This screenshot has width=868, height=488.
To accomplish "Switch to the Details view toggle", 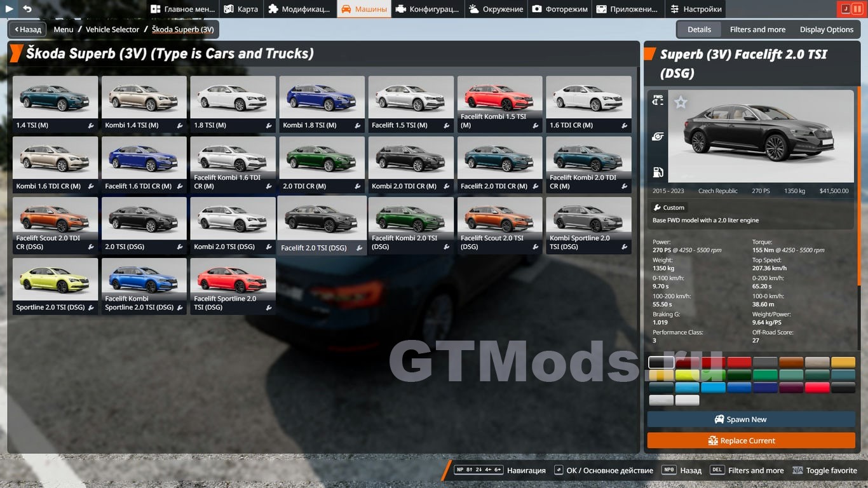I will tap(699, 29).
